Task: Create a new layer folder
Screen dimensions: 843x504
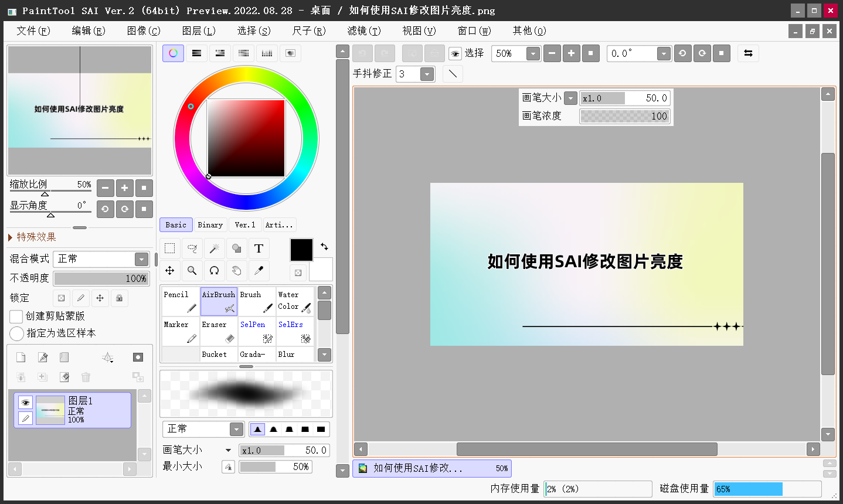Action: point(64,357)
